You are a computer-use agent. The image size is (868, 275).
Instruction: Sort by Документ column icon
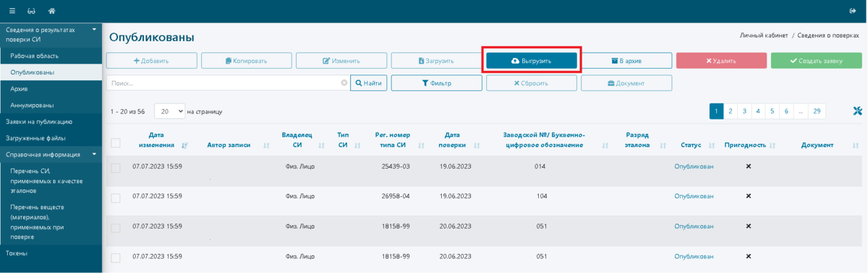(x=856, y=145)
